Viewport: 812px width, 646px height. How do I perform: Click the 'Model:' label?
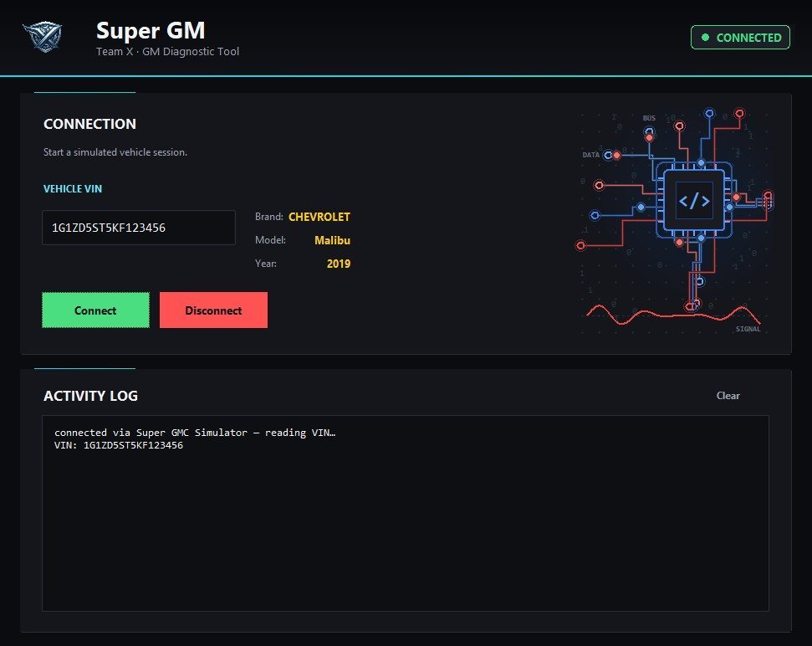[x=270, y=240]
